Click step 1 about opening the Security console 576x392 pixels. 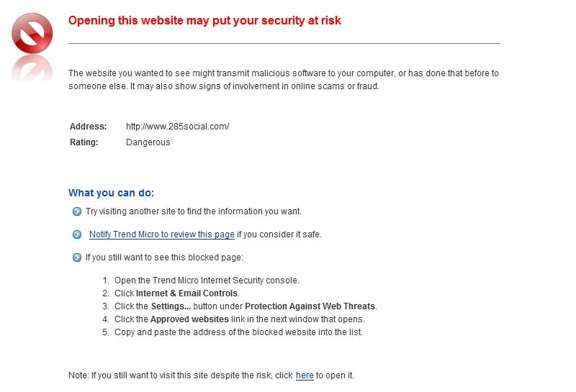(207, 281)
